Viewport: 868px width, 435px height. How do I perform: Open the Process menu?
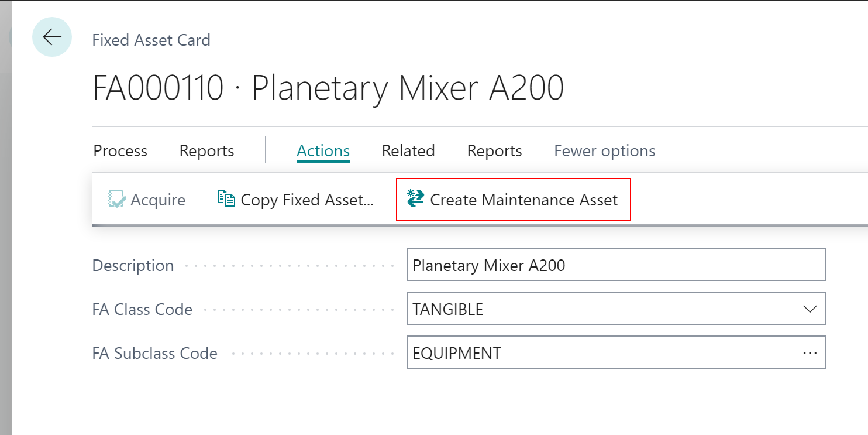(x=120, y=151)
